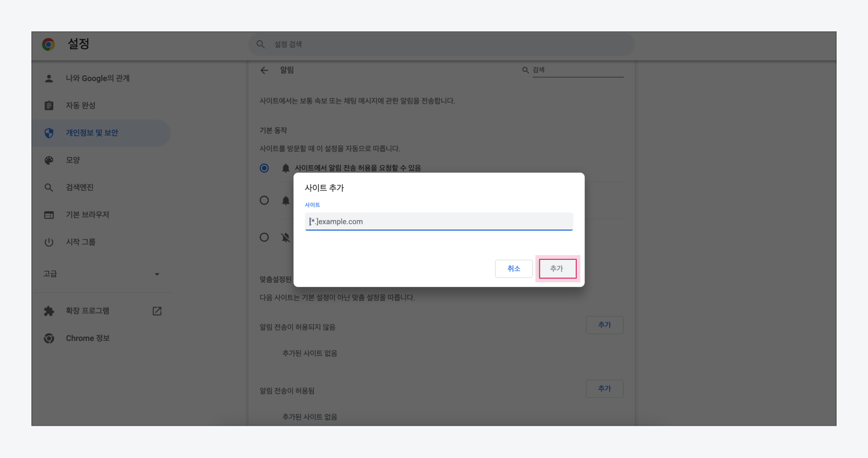
Task: Click the 취소 button in the dialog
Action: pyautogui.click(x=513, y=269)
